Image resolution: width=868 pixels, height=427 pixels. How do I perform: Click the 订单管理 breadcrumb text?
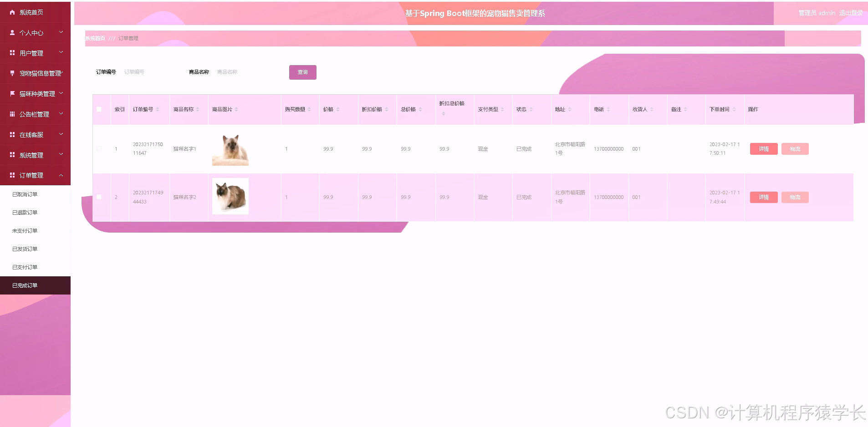[128, 38]
